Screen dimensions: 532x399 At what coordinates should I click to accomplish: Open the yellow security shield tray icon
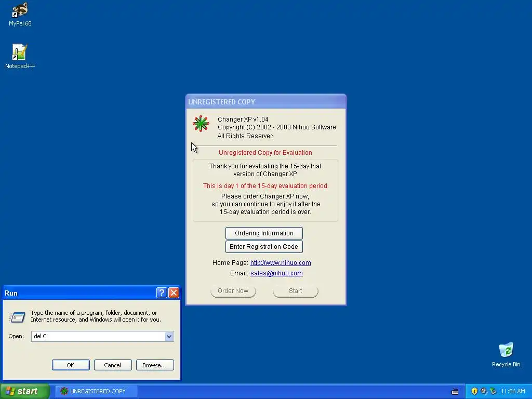pos(474,391)
